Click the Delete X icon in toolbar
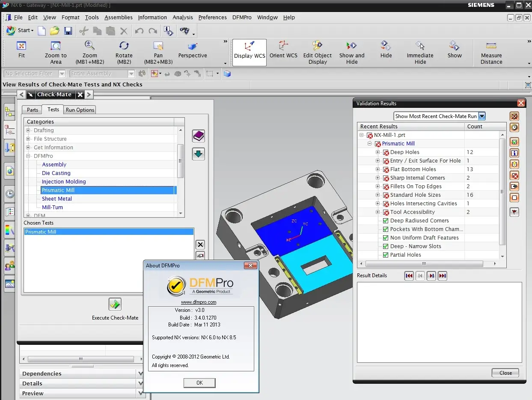532x400 pixels. [124, 31]
